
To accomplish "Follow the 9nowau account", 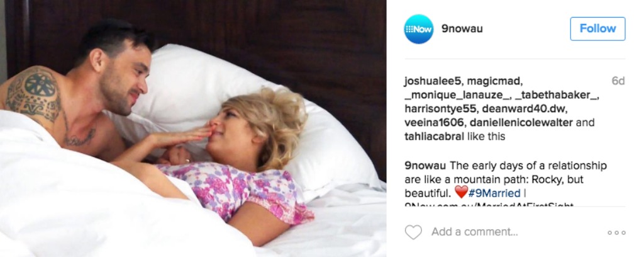I will pos(597,29).
